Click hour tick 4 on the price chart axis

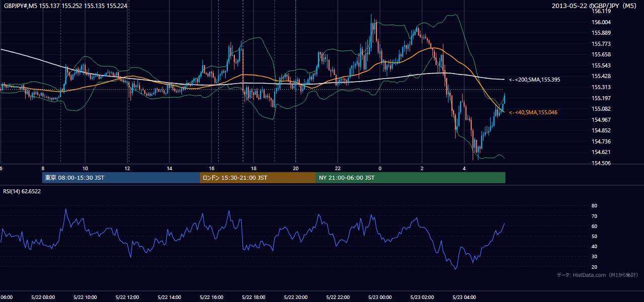tap(464, 168)
